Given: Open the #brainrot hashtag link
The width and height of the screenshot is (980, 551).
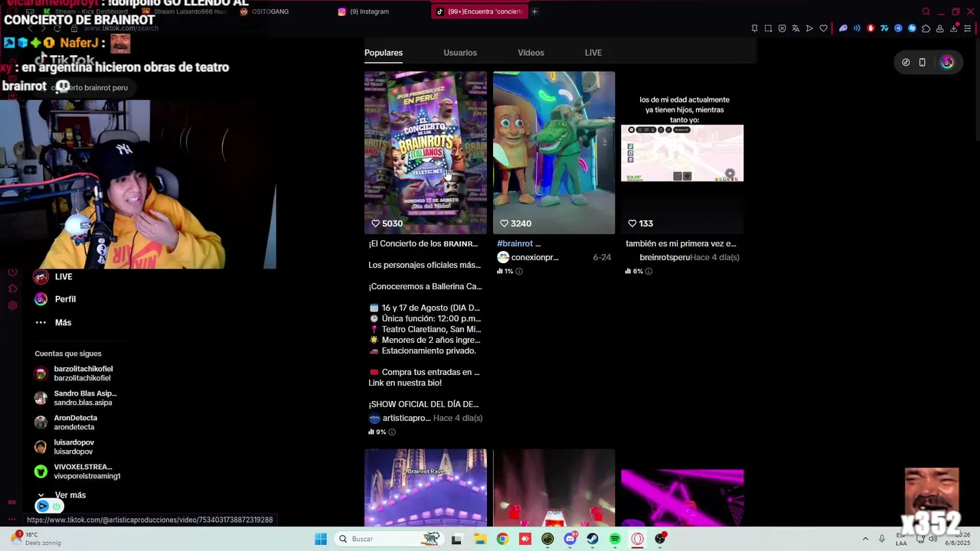Looking at the screenshot, I should pos(514,243).
